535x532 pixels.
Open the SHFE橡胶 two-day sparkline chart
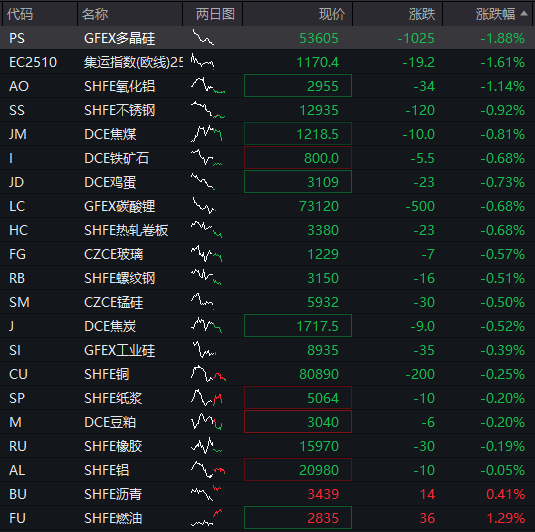206,445
